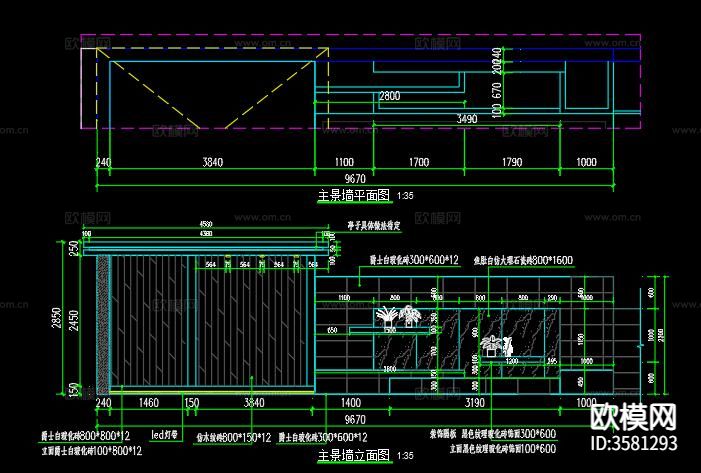Screen dimensions: 701x473
Task: Select the 立面黑色纹理玻化砖饰面100*600 annotation
Action: coord(503,448)
